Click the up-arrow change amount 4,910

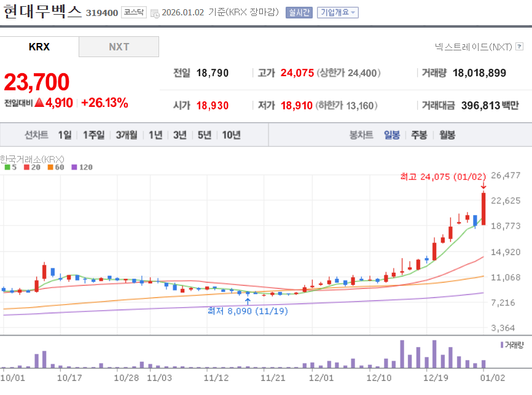pos(53,103)
